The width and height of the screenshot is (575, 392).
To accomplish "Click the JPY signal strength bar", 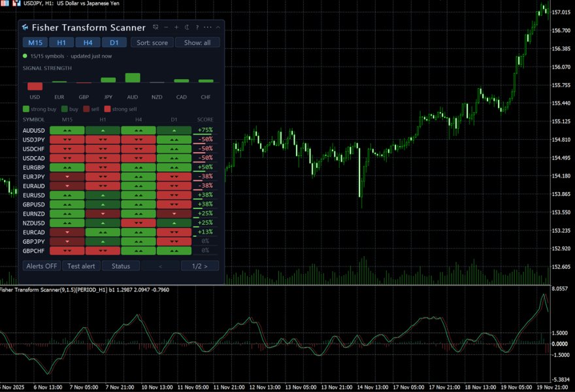I will (x=108, y=80).
